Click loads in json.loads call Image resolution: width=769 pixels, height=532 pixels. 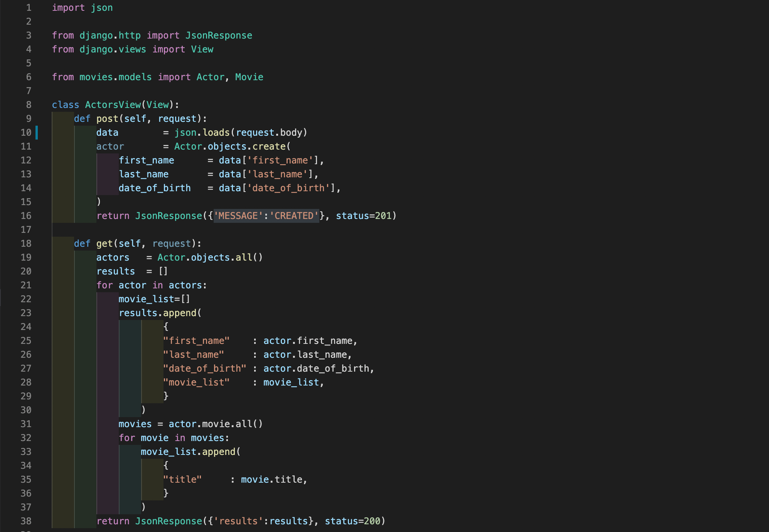click(216, 133)
